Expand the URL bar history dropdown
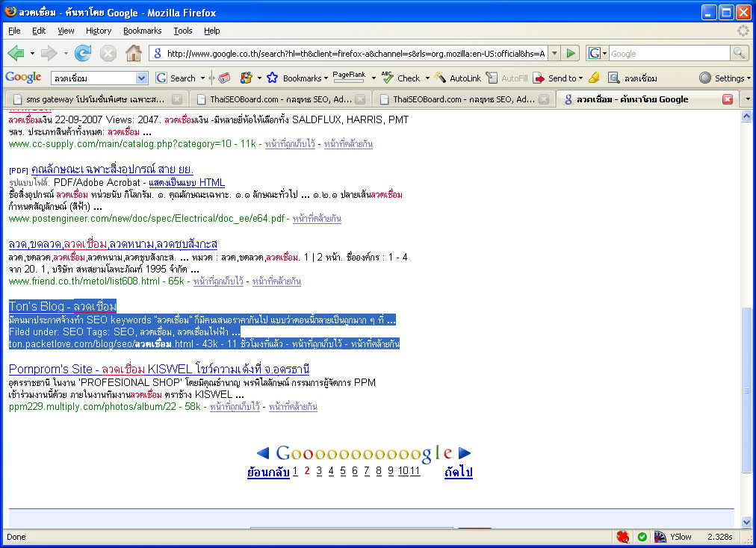This screenshot has width=756, height=548. click(x=554, y=53)
